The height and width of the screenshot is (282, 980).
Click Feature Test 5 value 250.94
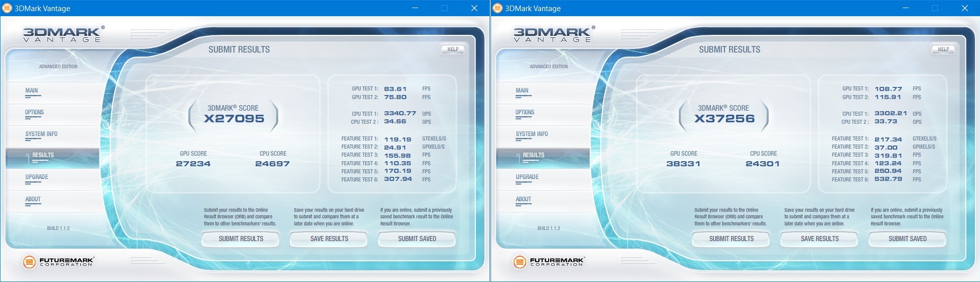click(x=888, y=171)
